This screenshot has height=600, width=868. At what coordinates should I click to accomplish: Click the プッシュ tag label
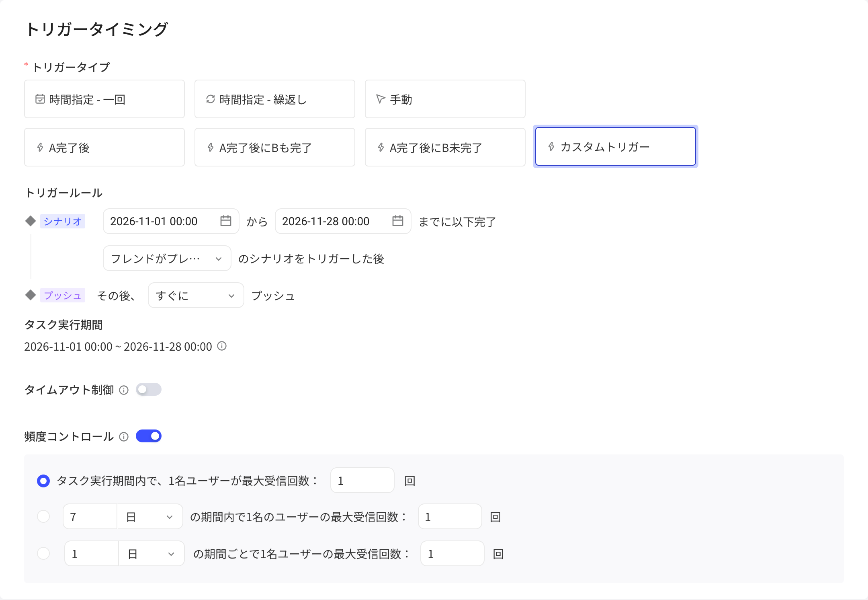click(x=63, y=295)
